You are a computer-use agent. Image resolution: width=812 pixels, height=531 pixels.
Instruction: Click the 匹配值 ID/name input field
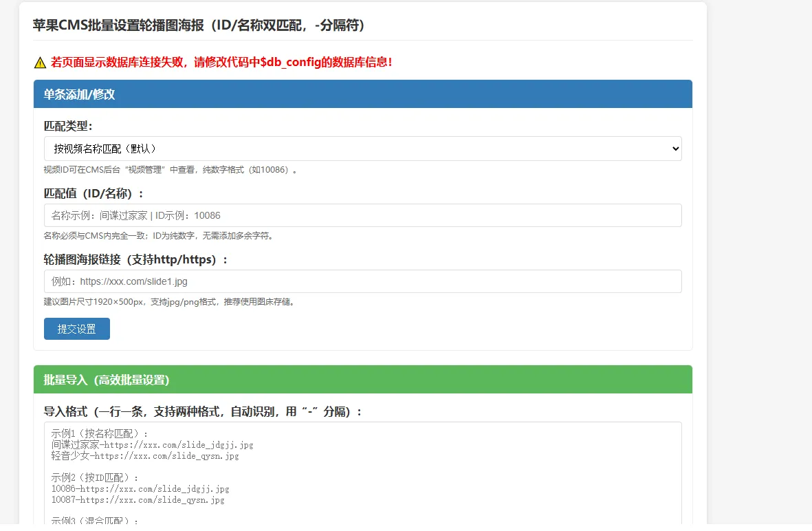362,215
